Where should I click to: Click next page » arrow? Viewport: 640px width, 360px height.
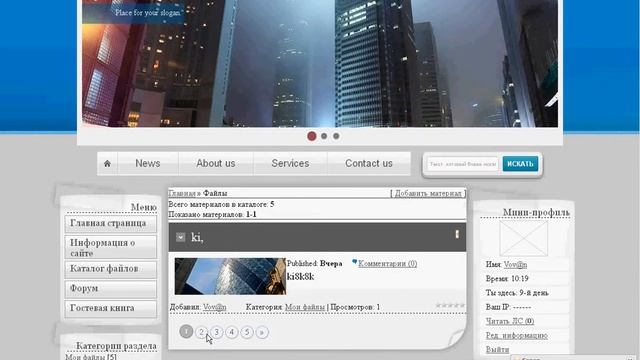tap(262, 332)
